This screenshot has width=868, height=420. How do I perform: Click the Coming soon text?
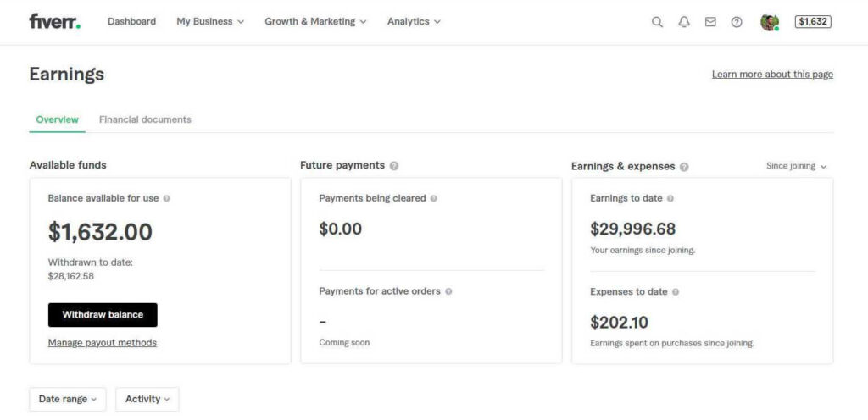pos(344,343)
